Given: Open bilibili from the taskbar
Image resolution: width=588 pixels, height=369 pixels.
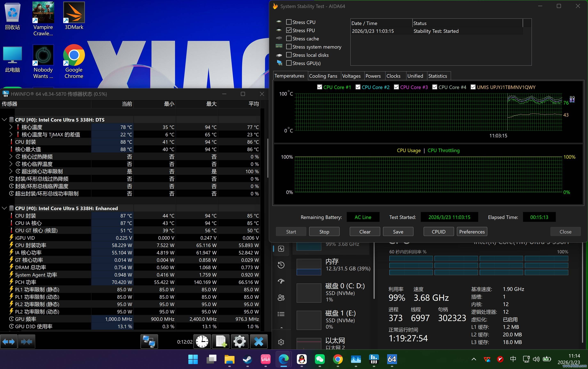Looking at the screenshot, I should (x=265, y=359).
